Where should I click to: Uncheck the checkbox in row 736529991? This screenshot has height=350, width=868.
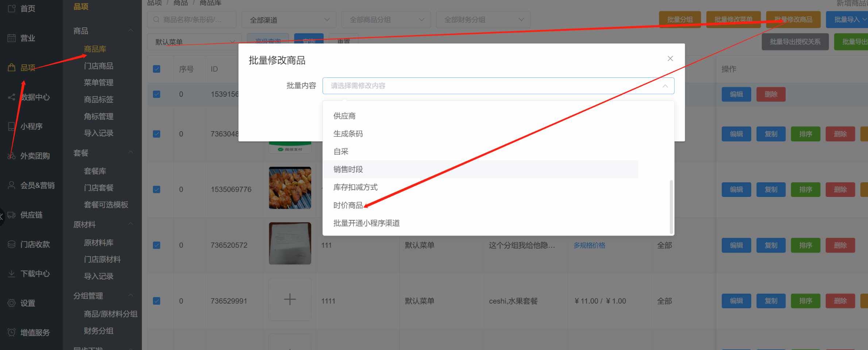(x=157, y=301)
